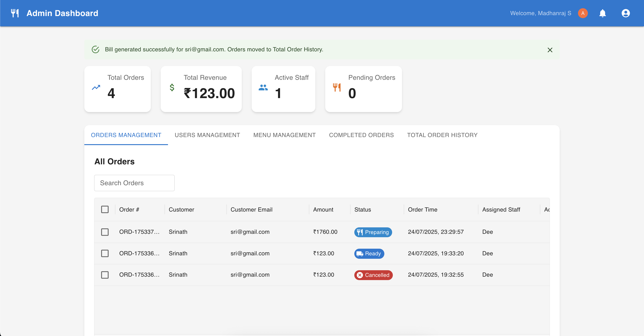This screenshot has height=336, width=644.
Task: Check the order placed at 19:33:20
Action: coord(105,253)
